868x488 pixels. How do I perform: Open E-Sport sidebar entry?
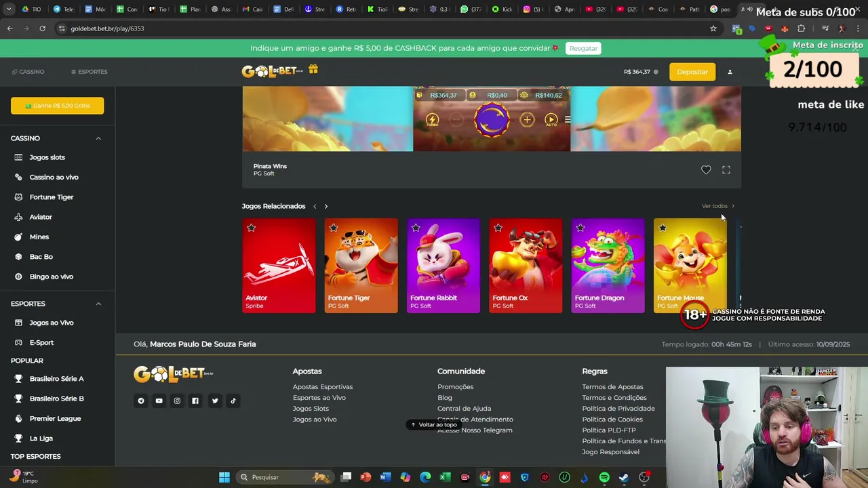41,343
